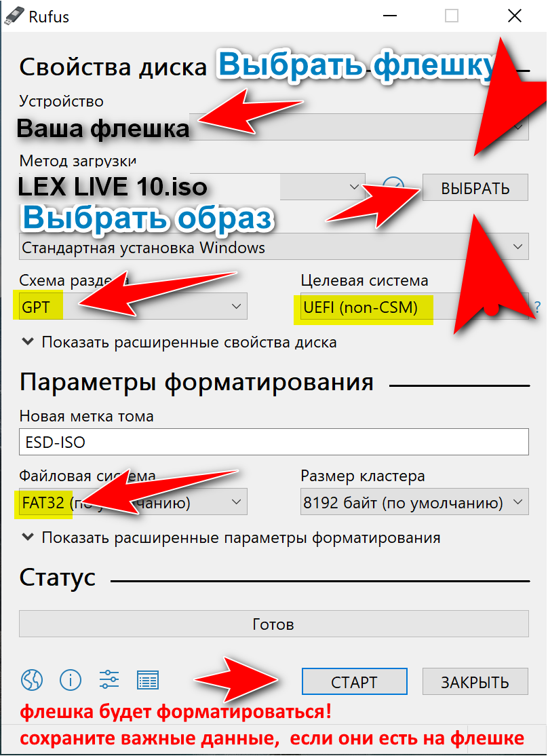Close the Rufus window
The image size is (548, 756).
[515, 16]
